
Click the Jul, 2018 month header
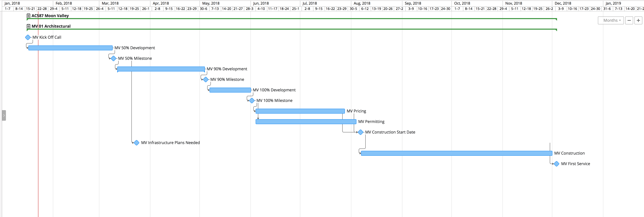tap(325, 3)
